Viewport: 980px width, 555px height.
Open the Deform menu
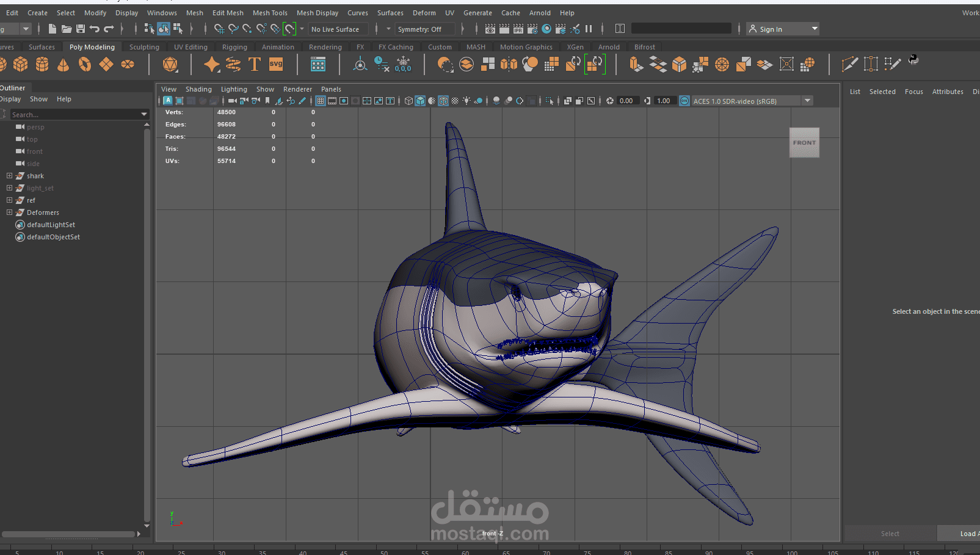point(424,13)
